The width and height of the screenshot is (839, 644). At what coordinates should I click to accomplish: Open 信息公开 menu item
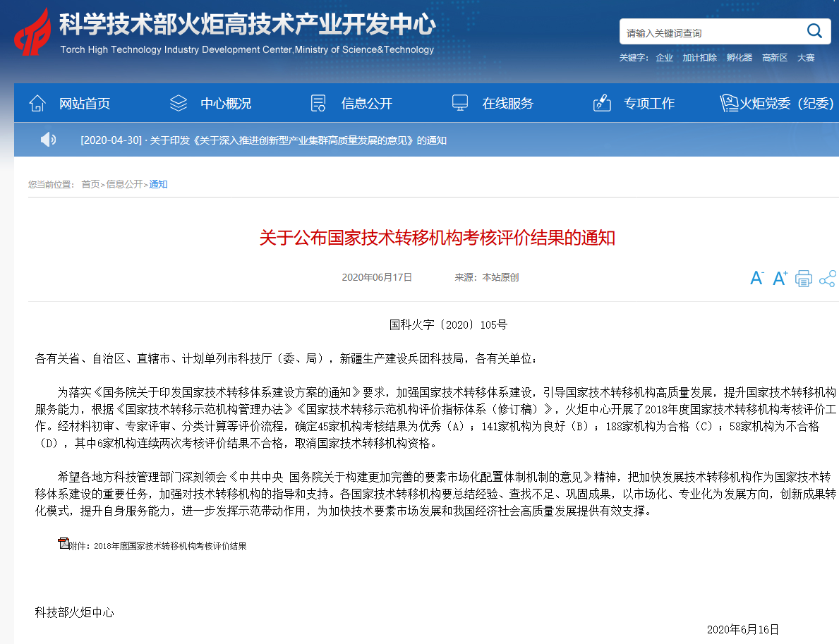(x=367, y=103)
